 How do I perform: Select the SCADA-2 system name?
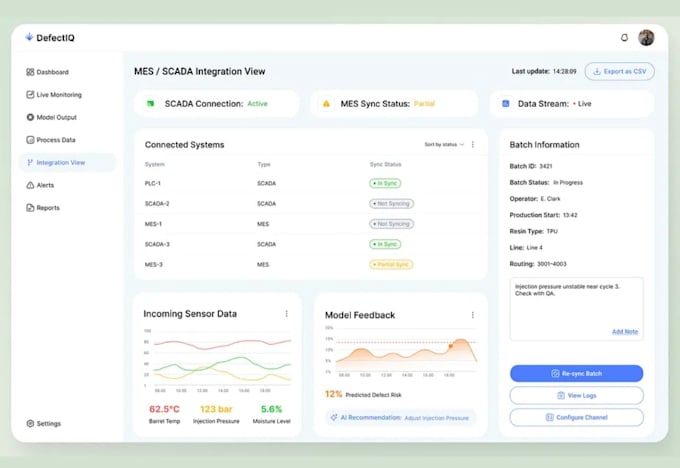(157, 203)
